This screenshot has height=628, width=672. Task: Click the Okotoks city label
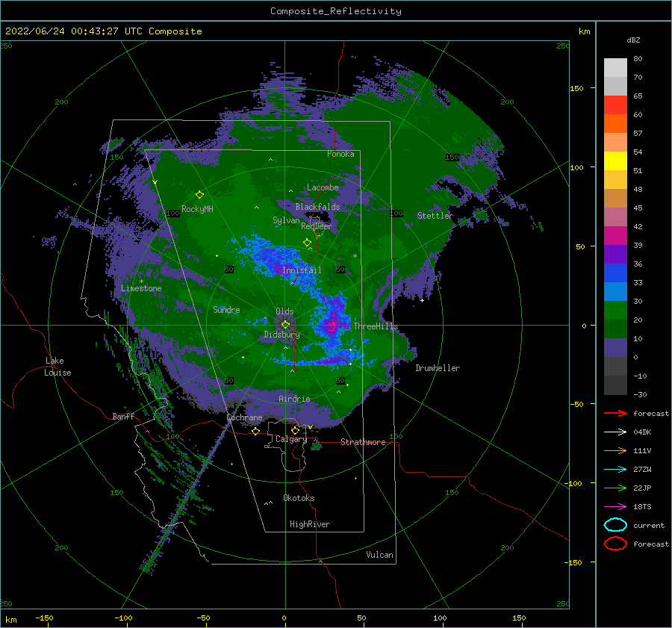[299, 498]
